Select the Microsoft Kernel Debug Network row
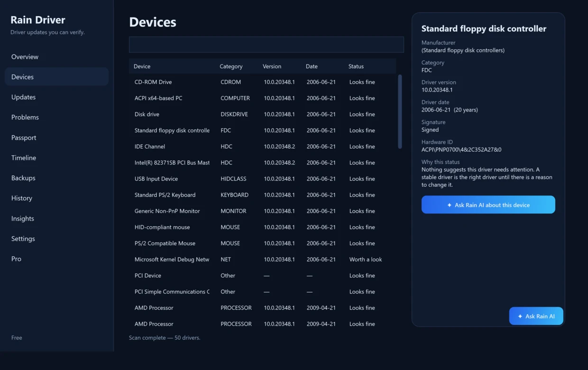The image size is (588, 370). [262, 259]
